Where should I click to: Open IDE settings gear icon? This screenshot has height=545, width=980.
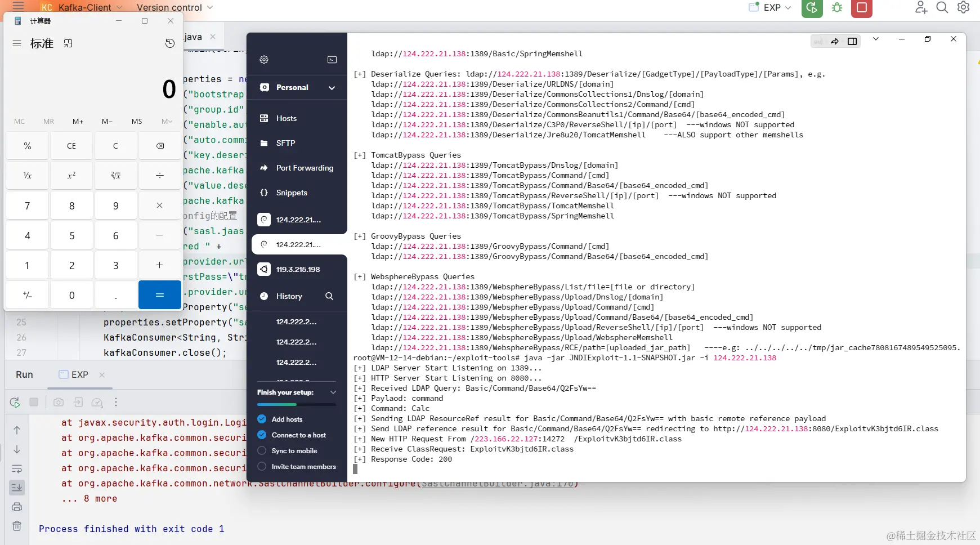[963, 7]
